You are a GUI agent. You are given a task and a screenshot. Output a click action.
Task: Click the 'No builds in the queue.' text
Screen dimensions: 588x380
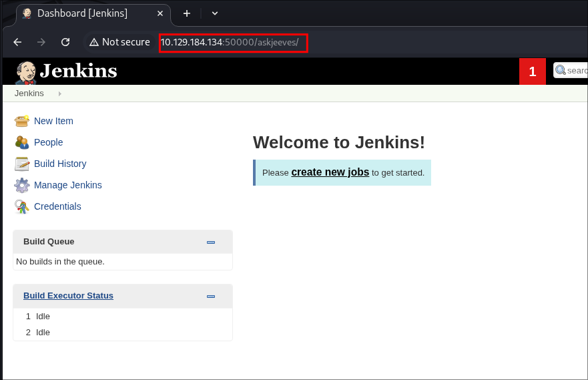click(x=60, y=262)
